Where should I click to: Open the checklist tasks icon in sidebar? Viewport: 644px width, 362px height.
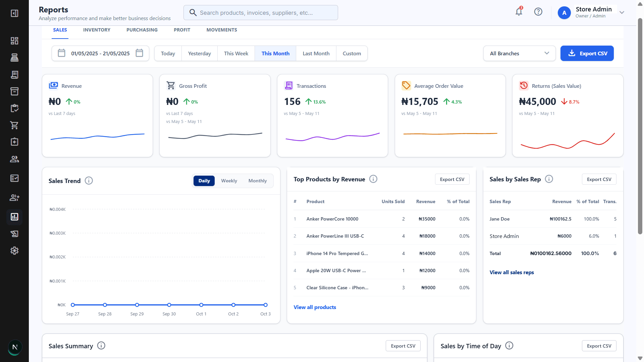pyautogui.click(x=14, y=178)
